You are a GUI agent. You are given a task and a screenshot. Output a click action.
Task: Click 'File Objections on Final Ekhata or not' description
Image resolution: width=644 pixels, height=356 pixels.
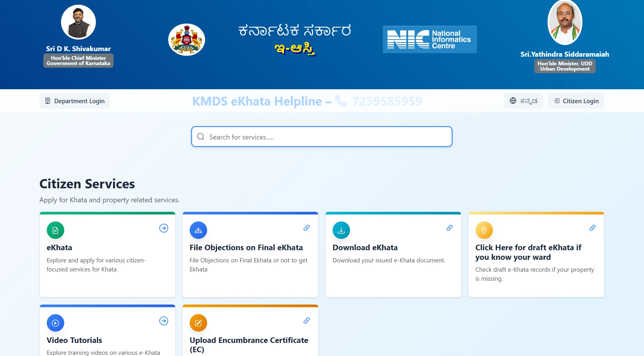coord(249,265)
